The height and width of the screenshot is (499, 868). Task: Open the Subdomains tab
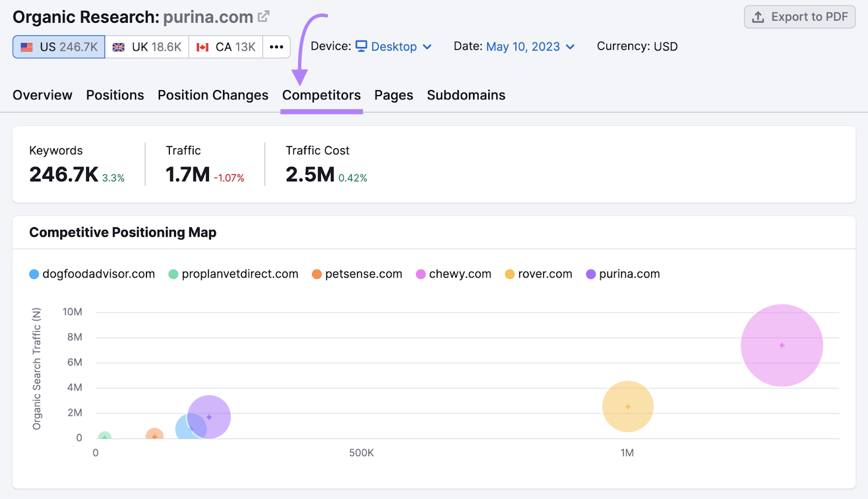pos(466,95)
